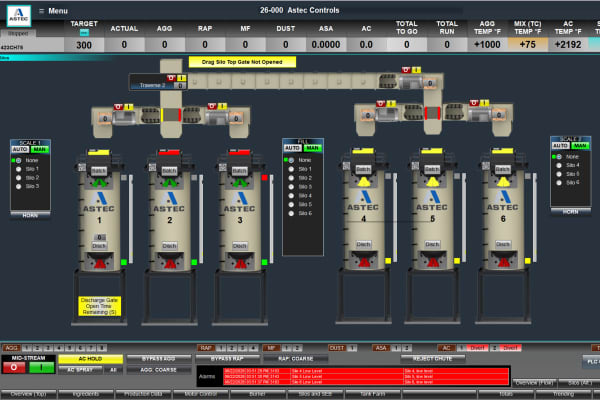This screenshot has width=600, height=400.
Task: Set Scale 1 to MAN mode
Action: (40, 150)
